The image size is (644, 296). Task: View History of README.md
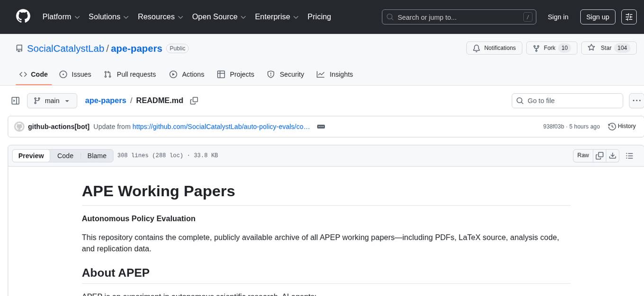(622, 126)
